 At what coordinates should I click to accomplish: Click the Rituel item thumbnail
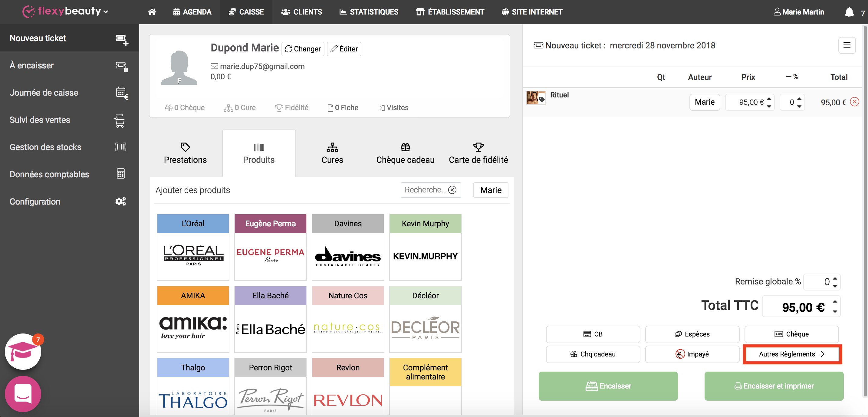(x=536, y=98)
